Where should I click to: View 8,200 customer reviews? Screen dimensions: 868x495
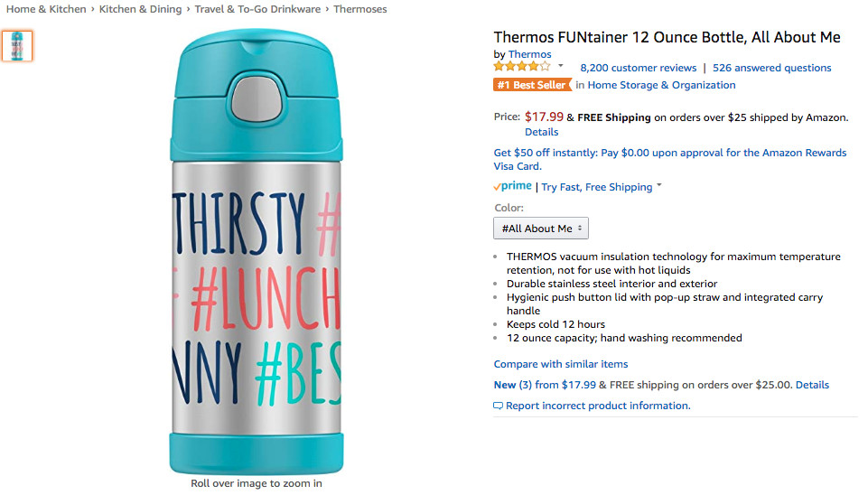638,68
